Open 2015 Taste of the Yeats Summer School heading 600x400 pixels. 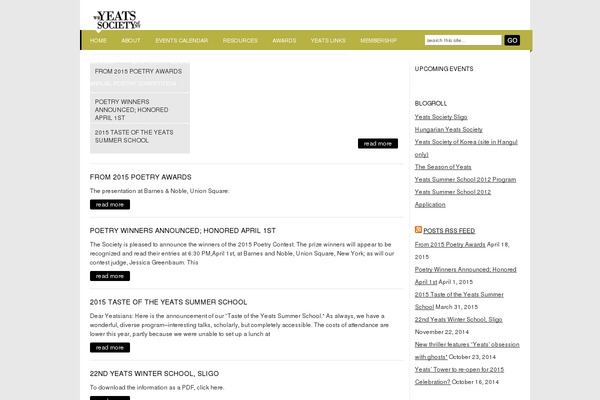point(168,302)
